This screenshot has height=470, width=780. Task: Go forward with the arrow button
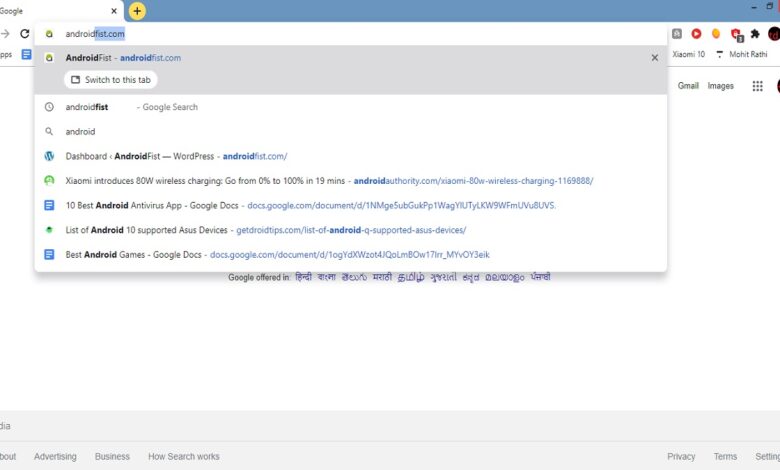[x=5, y=34]
